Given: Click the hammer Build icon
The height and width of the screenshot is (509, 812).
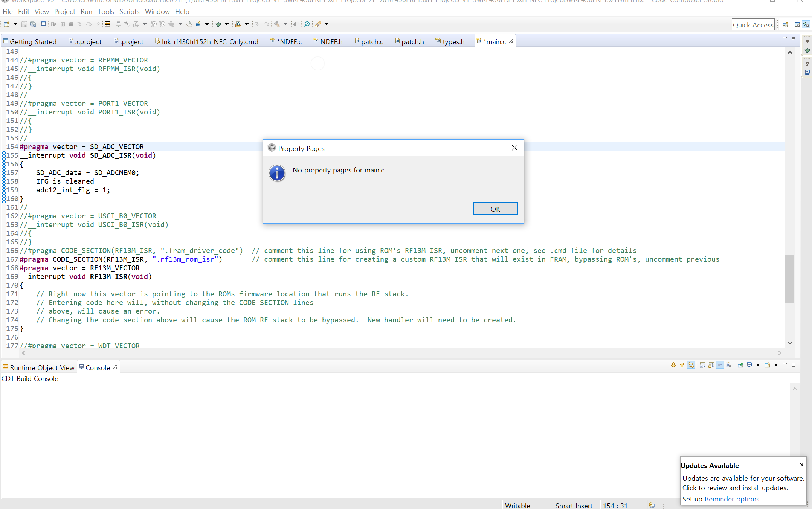Looking at the screenshot, I should (277, 24).
